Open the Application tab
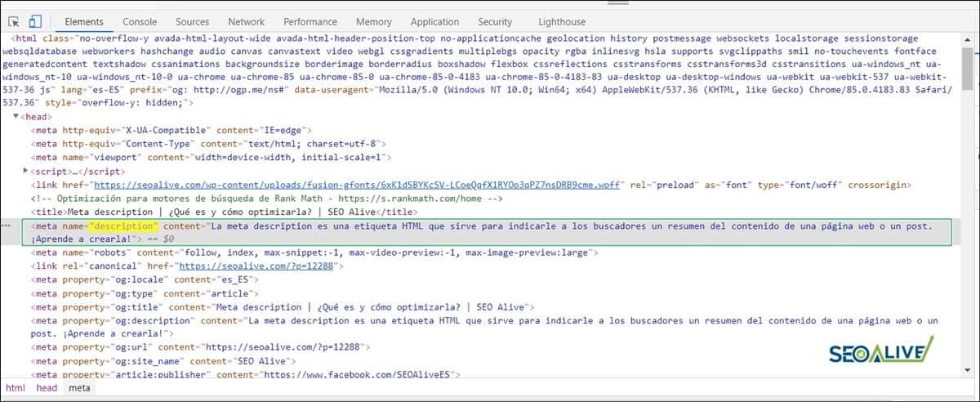The height and width of the screenshot is (402, 980). tap(434, 22)
